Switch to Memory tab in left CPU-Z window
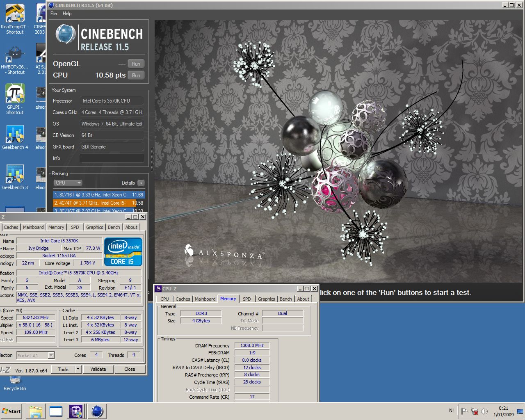525x420 pixels. click(56, 227)
